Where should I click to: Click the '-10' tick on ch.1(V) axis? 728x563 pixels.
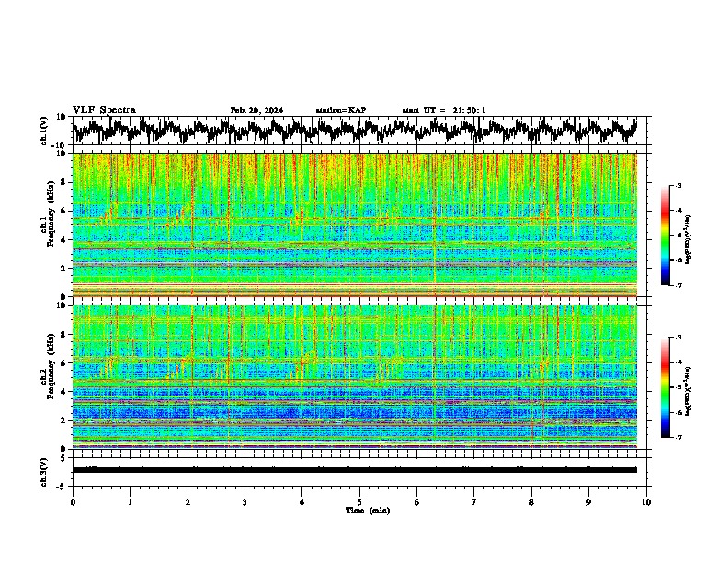(60, 145)
